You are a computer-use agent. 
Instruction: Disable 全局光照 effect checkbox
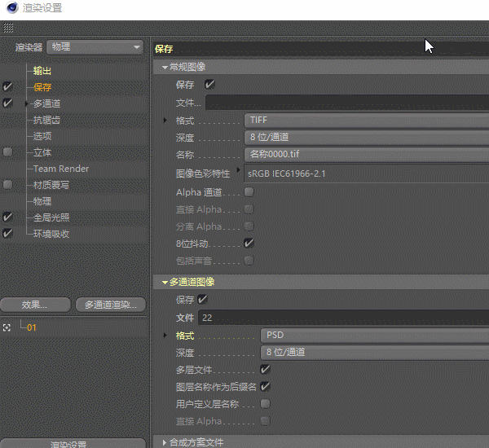click(7, 217)
